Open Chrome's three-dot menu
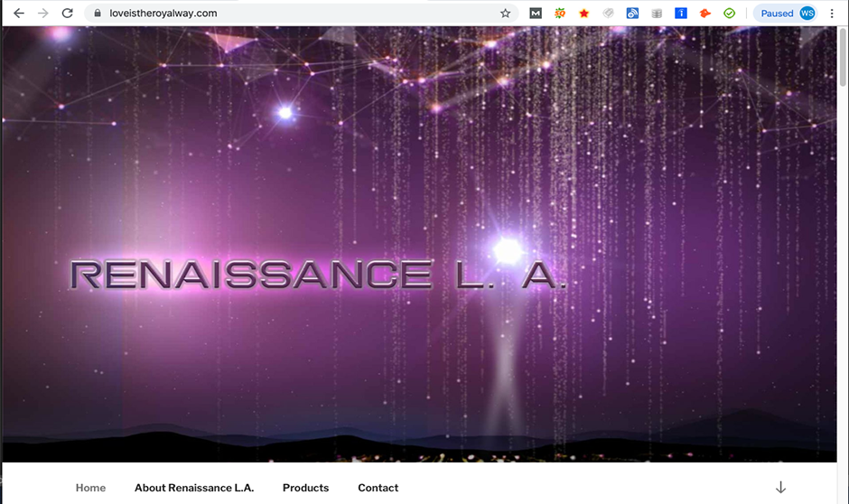 832,13
